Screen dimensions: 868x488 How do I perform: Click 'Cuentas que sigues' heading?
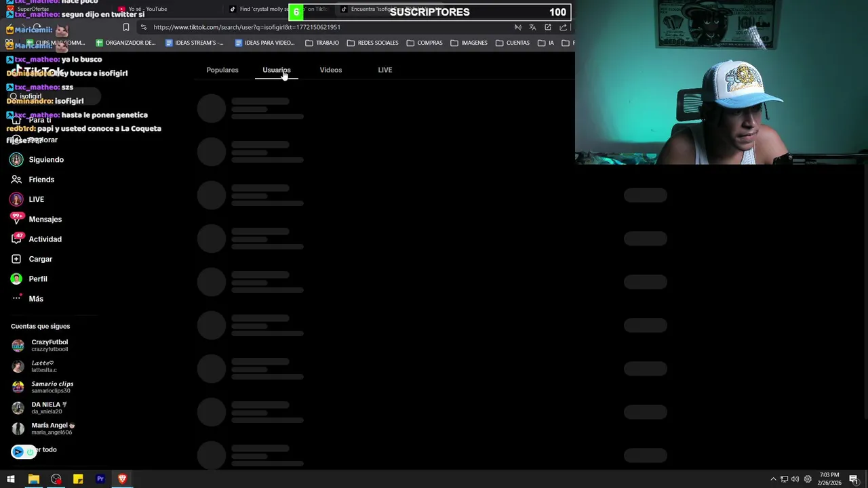point(40,326)
